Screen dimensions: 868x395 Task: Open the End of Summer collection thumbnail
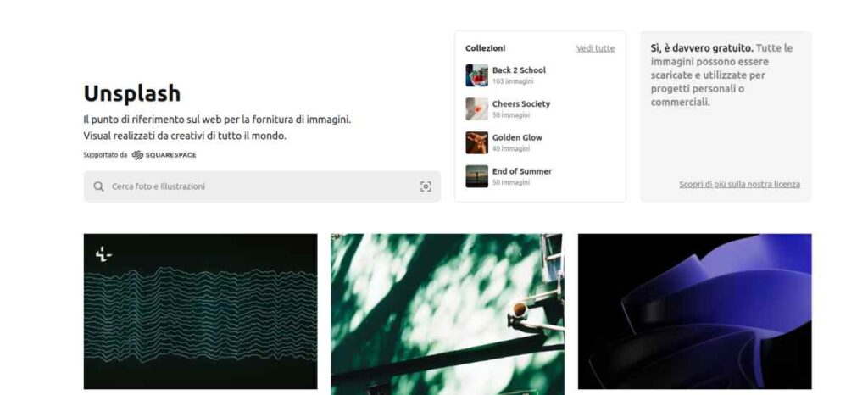point(476,176)
